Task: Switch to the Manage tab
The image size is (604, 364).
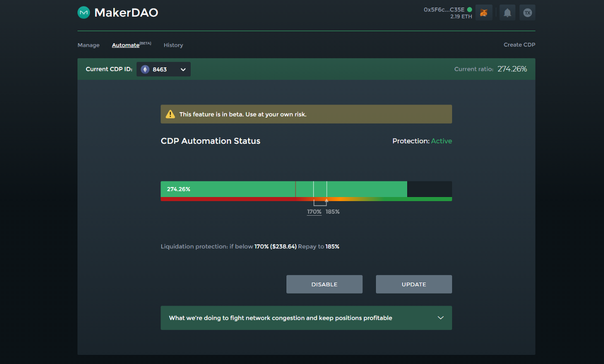Action: tap(89, 45)
